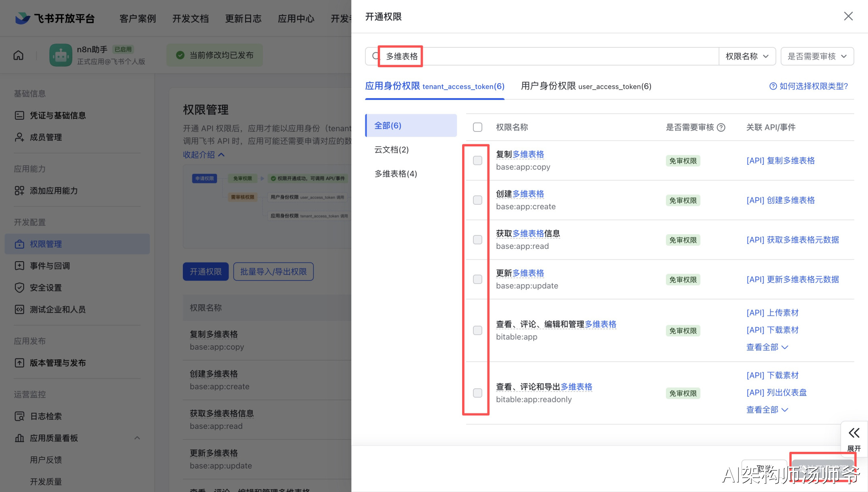Click the 日志检索 search log icon

click(19, 416)
